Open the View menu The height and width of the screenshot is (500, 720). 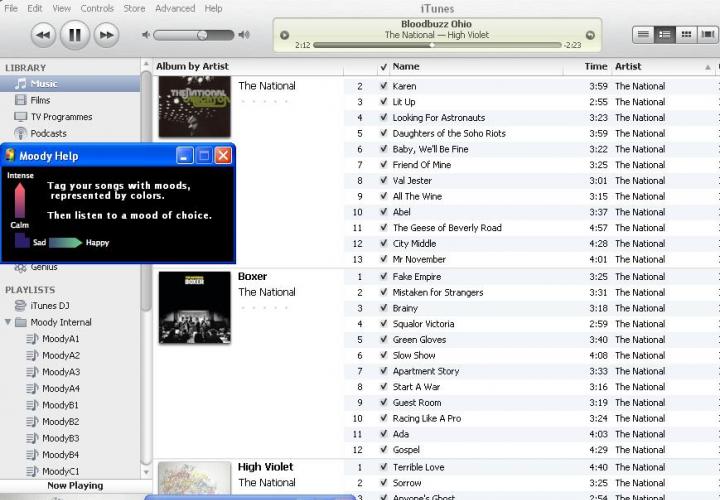point(62,8)
